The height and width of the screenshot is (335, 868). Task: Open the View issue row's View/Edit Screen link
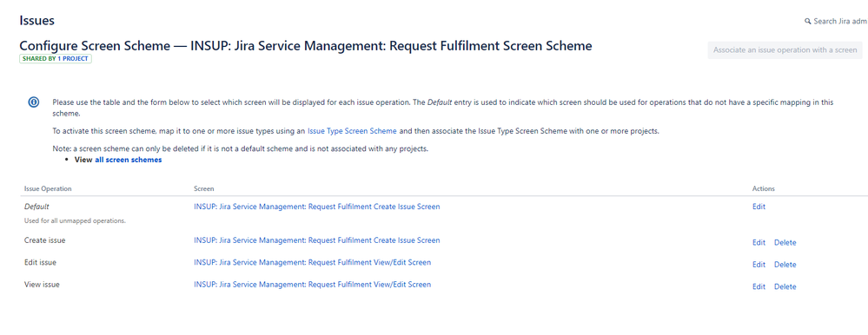312,284
